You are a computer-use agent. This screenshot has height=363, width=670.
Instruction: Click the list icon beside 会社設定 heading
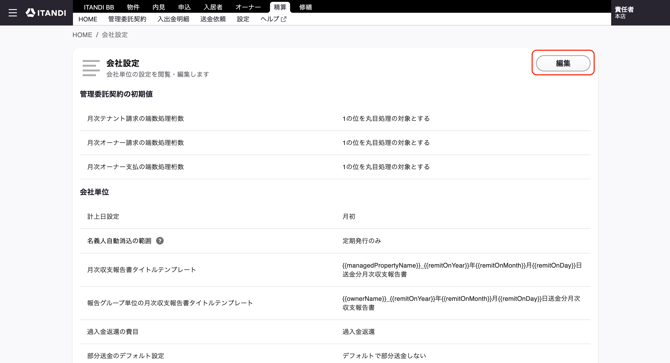pyautogui.click(x=91, y=68)
